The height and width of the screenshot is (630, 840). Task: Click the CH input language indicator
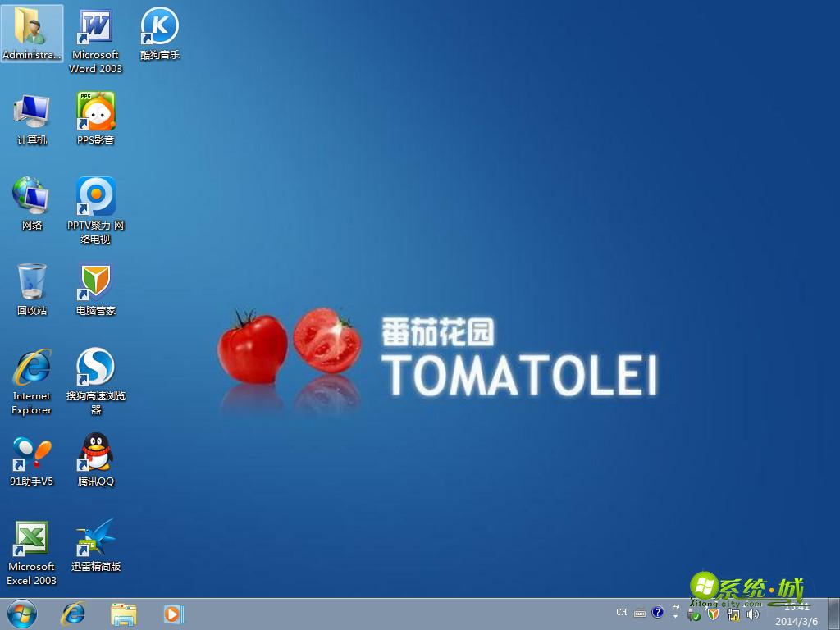pos(622,613)
